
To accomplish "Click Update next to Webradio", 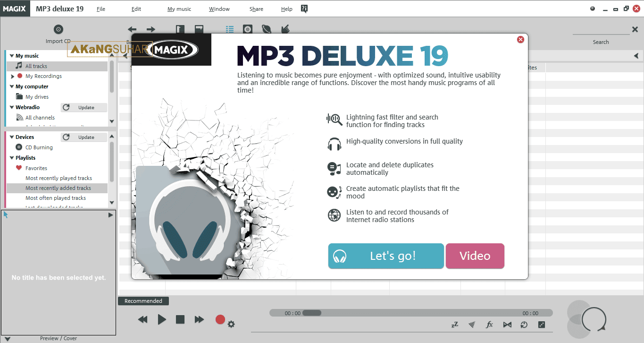I will pos(84,107).
